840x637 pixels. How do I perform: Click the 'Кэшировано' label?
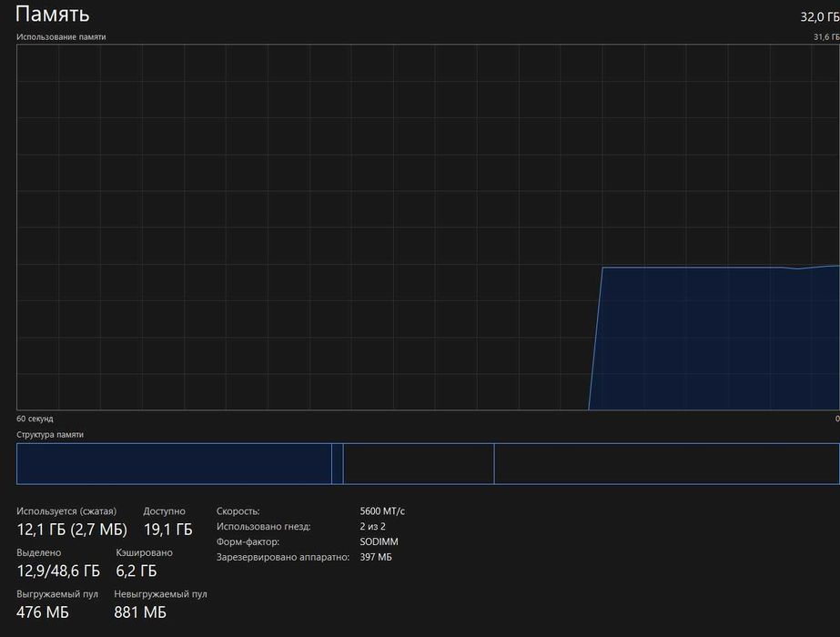(144, 552)
